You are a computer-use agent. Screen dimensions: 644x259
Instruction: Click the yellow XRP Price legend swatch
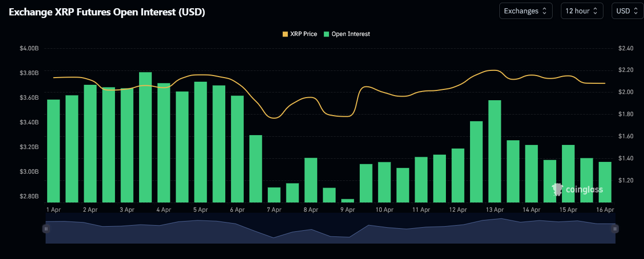285,34
